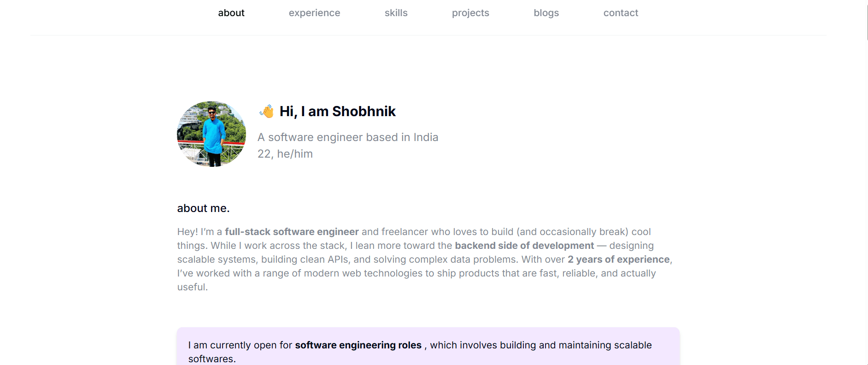This screenshot has height=365, width=868.
Task: Select the 'about me.' heading
Action: pyautogui.click(x=203, y=208)
